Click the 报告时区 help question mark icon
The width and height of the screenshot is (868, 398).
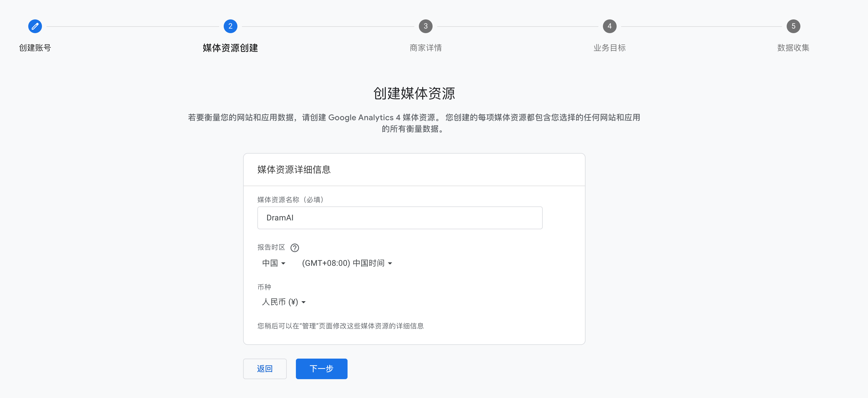pyautogui.click(x=294, y=248)
